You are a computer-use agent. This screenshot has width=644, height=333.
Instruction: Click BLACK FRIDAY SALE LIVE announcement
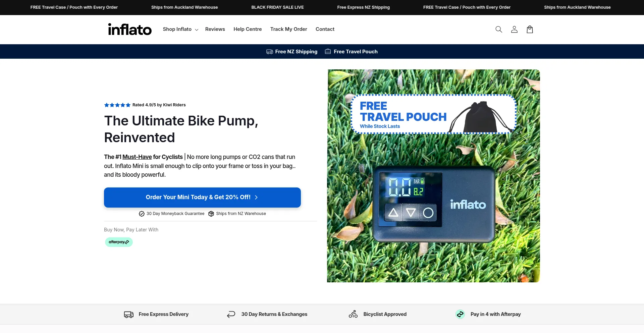[x=277, y=7]
